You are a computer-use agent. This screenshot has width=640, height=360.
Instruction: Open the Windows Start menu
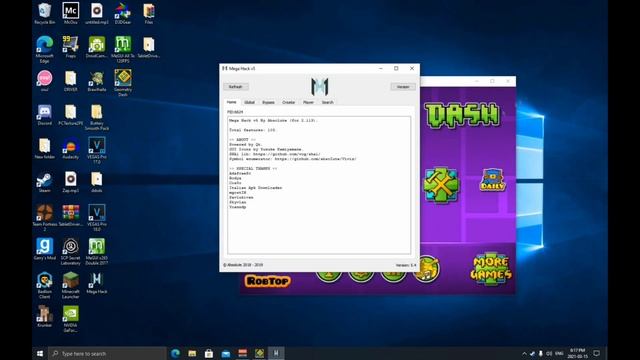(x=40, y=353)
